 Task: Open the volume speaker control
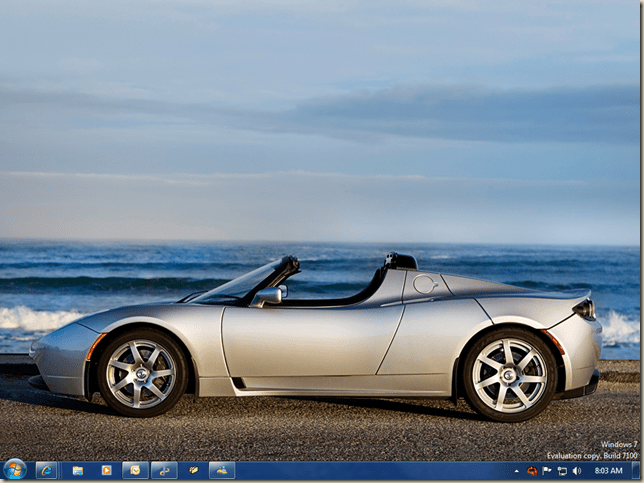pyautogui.click(x=576, y=470)
